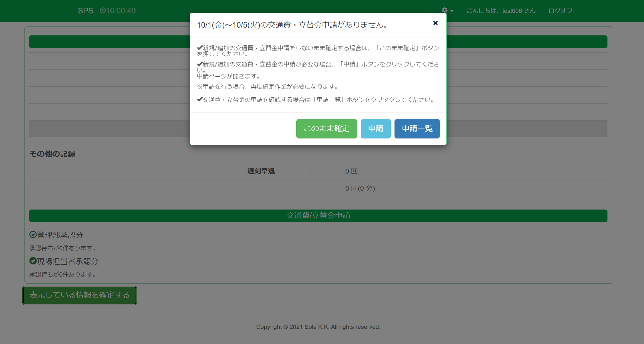Click the SPS brand link
644x344 pixels.
click(x=85, y=11)
